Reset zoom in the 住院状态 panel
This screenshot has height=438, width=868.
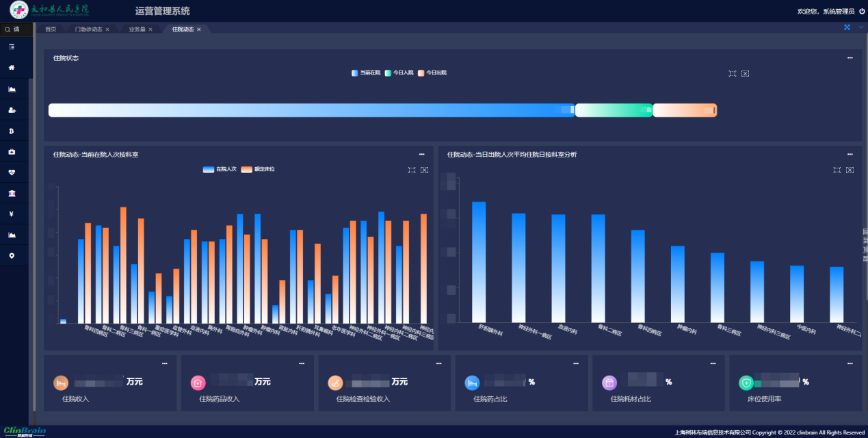(745, 73)
